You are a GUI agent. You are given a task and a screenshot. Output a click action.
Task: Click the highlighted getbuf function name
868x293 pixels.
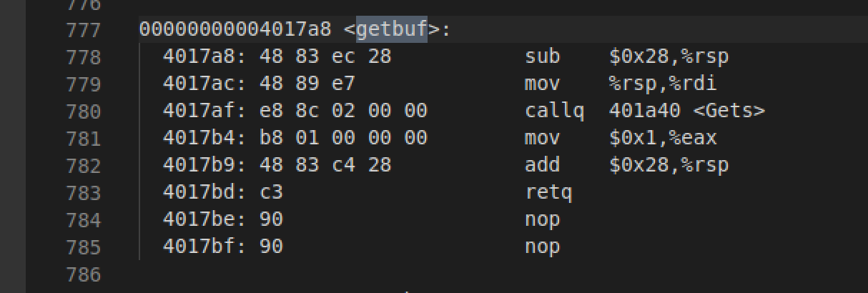pyautogui.click(x=391, y=30)
